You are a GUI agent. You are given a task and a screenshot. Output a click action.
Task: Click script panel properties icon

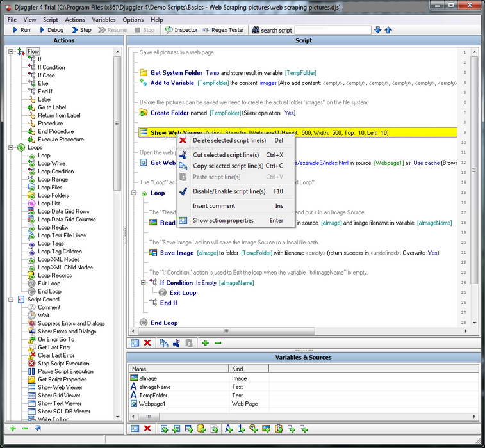(x=135, y=343)
